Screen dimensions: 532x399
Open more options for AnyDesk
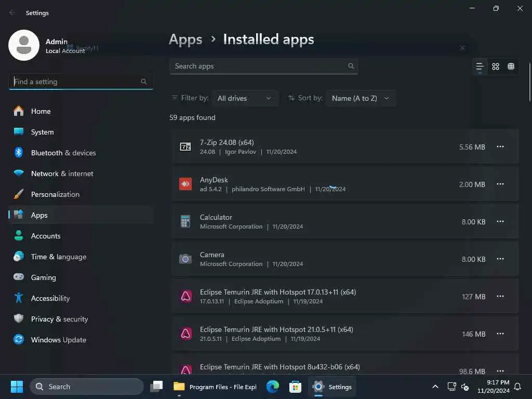tap(500, 184)
